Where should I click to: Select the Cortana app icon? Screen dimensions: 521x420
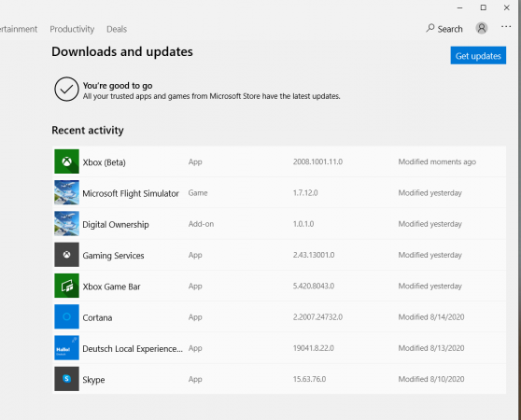pos(67,316)
